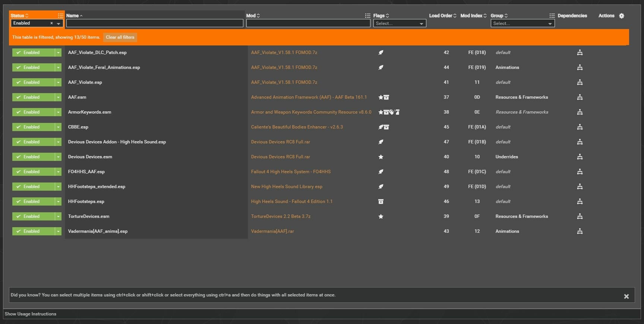Click Clear all filters button

click(x=120, y=37)
